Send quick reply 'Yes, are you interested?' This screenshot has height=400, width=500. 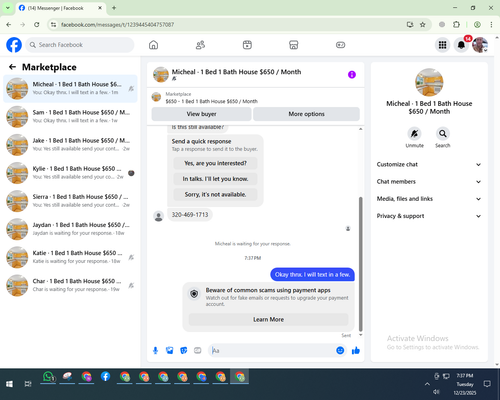point(215,163)
